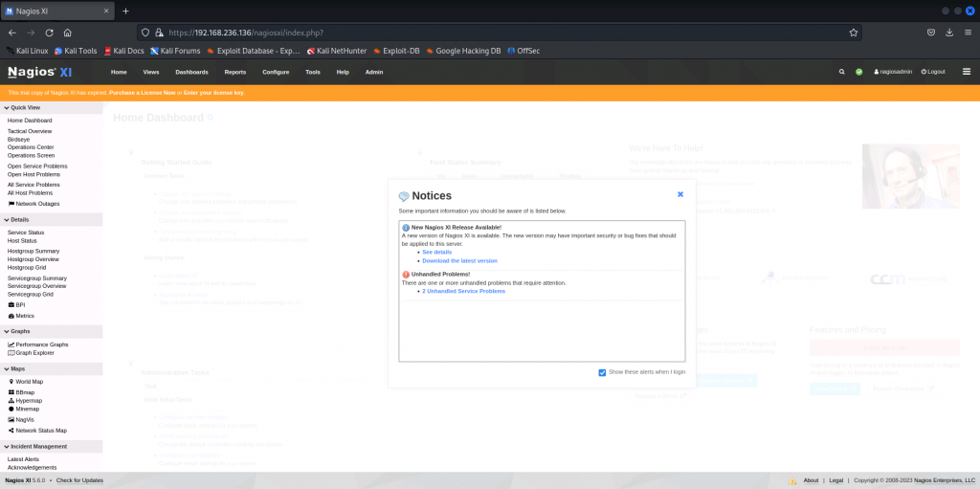This screenshot has width=980, height=489.
Task: Click the Nagios XI logo
Action: [x=40, y=72]
